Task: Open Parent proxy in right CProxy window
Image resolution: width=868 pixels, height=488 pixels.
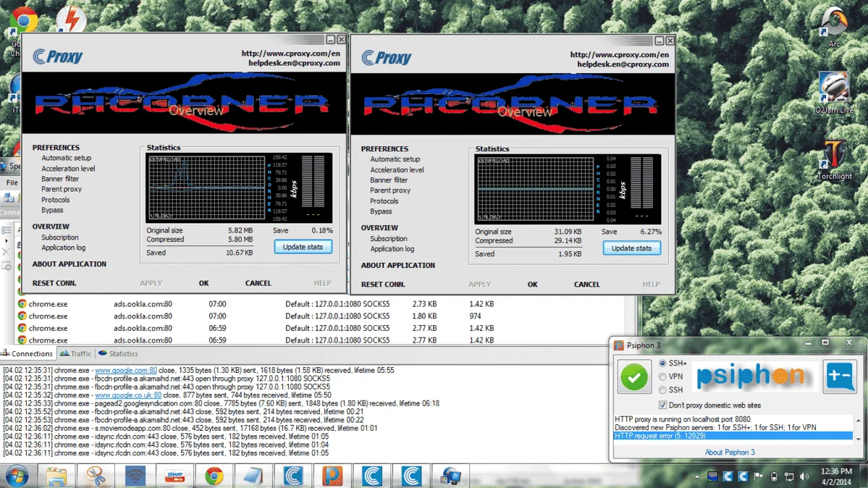Action: pyautogui.click(x=390, y=190)
